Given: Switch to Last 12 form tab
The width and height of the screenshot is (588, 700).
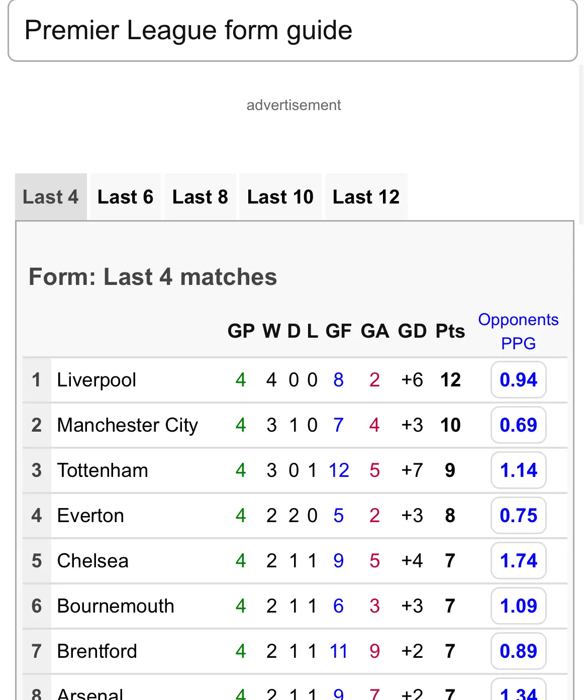Looking at the screenshot, I should click(x=366, y=197).
